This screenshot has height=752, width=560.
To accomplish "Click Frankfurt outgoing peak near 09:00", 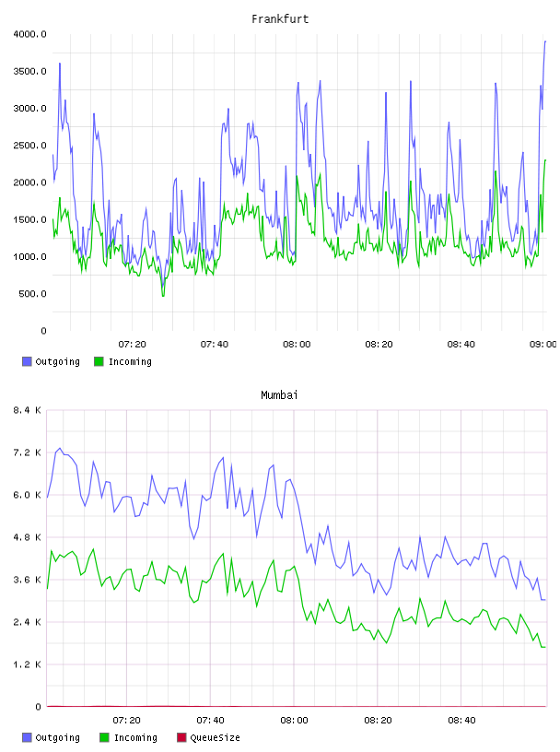I will tap(545, 41).
